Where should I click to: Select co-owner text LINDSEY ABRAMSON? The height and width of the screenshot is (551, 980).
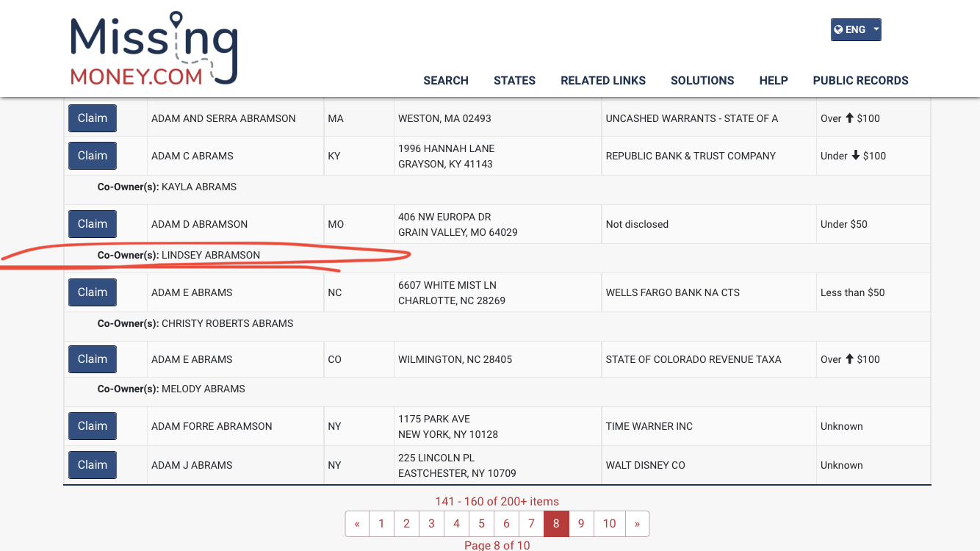(x=211, y=255)
